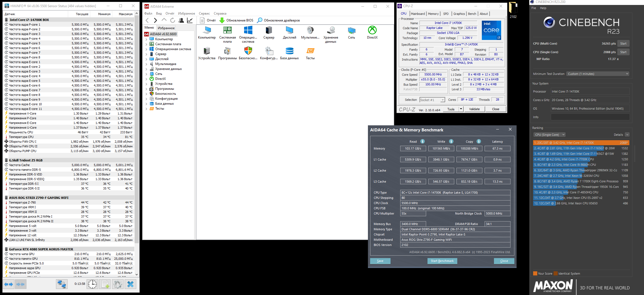Viewport: 644px width, 295px height.
Task: Go forward using AIDA64 toolbar forward arrow
Action: coord(156,20)
